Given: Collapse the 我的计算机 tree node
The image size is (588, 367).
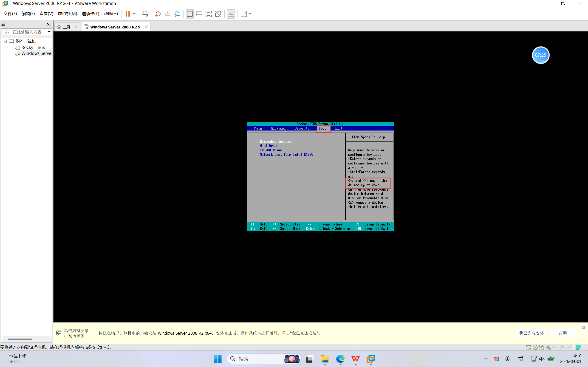Looking at the screenshot, I should click(x=5, y=42).
